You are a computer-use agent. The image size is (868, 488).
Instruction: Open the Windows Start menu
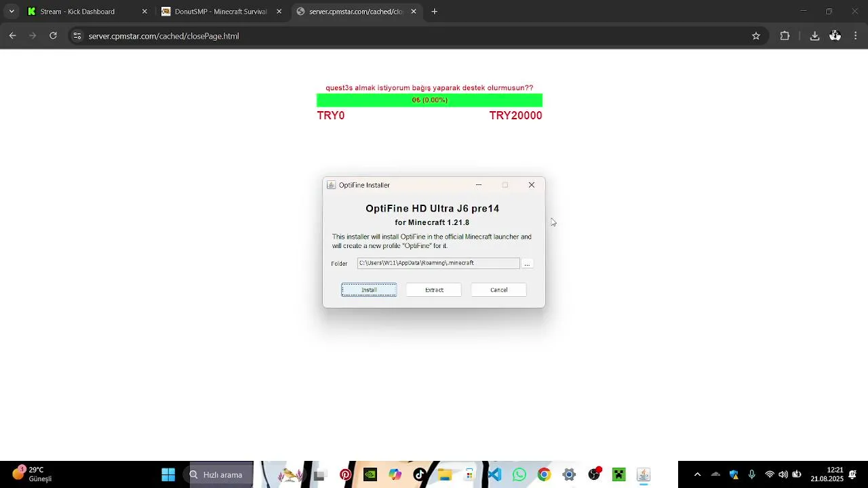coord(168,474)
